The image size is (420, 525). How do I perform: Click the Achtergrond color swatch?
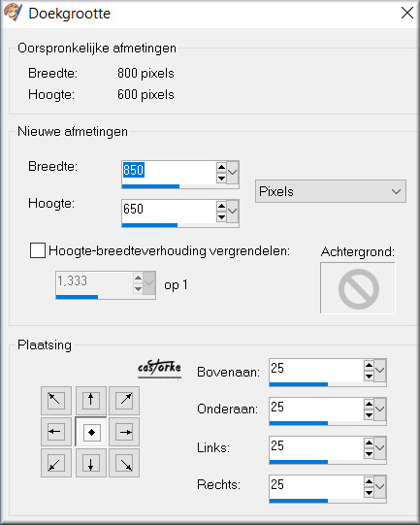358,288
